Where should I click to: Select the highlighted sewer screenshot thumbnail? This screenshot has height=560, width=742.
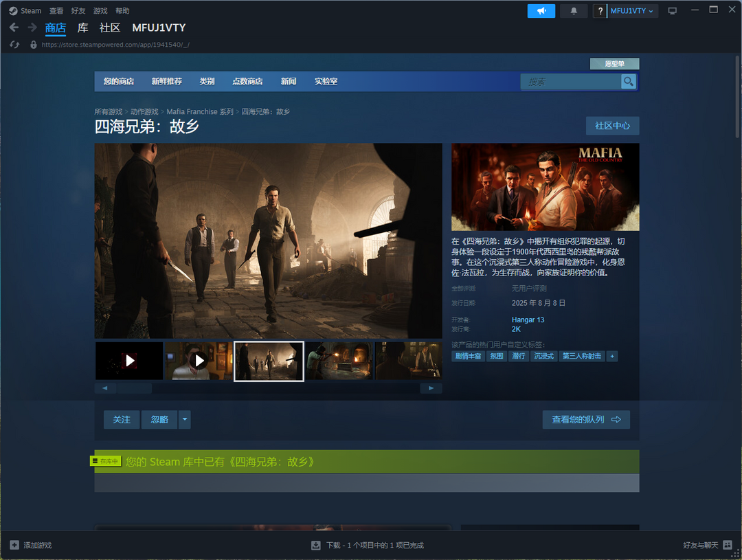pyautogui.click(x=269, y=361)
